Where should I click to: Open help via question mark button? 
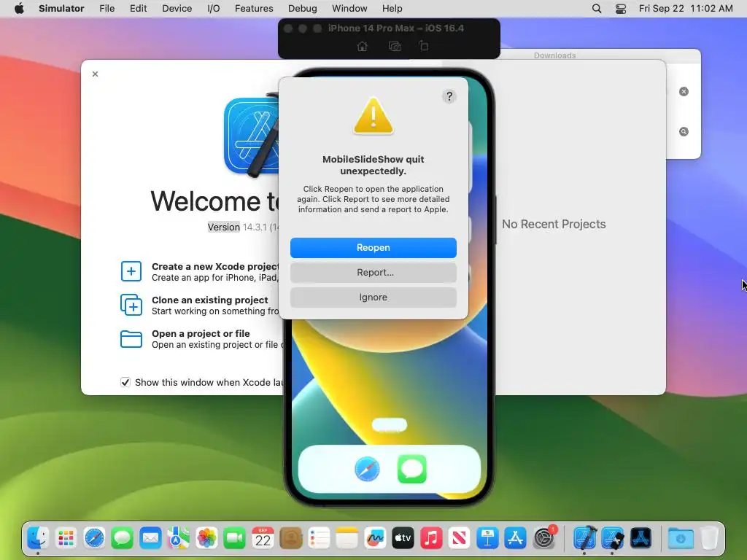(x=449, y=96)
